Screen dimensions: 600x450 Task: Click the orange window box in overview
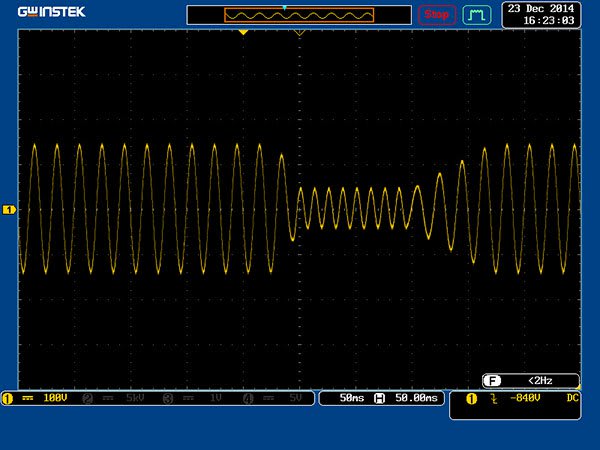[x=299, y=15]
